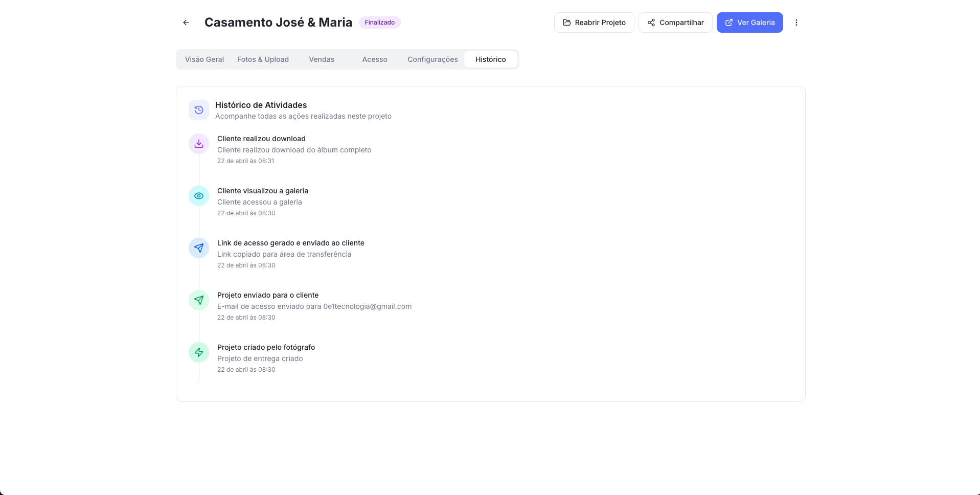Click the purple download event icon
Image resolution: width=980 pixels, height=495 pixels.
pos(199,144)
